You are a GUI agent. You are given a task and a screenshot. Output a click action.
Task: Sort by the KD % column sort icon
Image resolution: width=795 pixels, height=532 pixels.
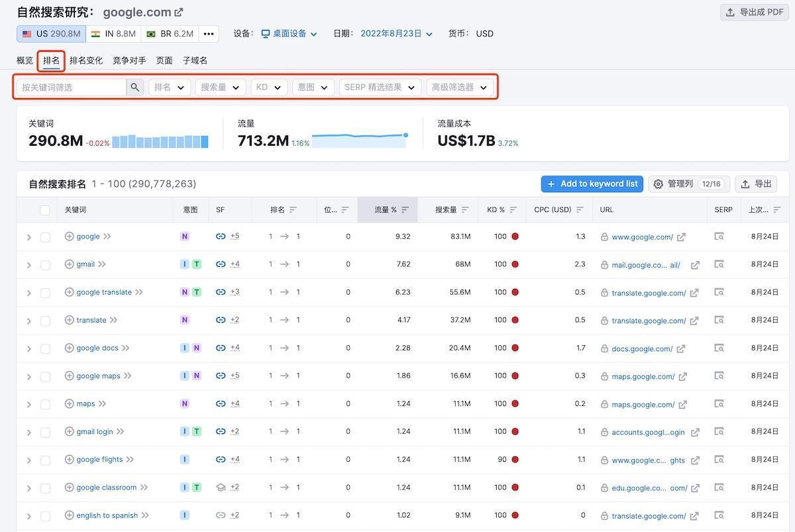tap(513, 210)
